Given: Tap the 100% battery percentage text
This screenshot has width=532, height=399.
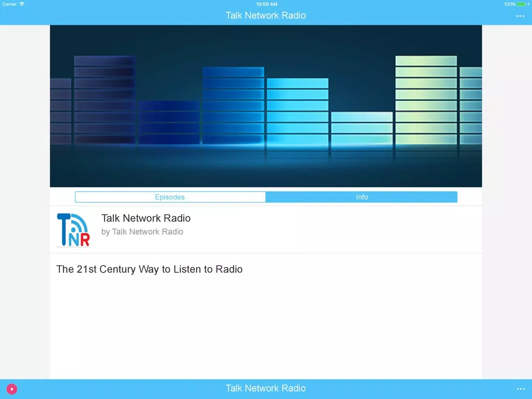Looking at the screenshot, I should point(510,4).
